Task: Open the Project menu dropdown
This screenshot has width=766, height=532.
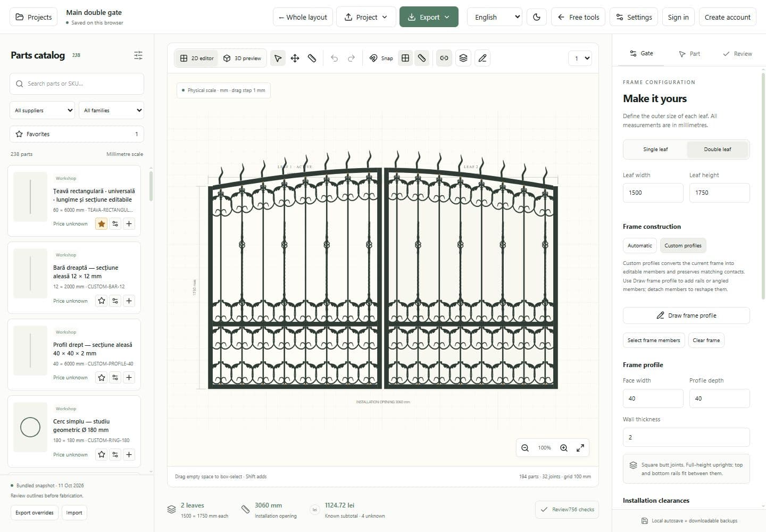Action: (367, 17)
